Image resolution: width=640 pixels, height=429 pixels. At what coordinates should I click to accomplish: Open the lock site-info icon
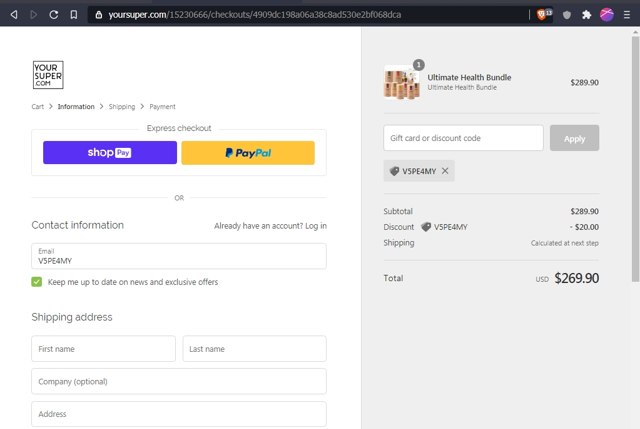99,15
